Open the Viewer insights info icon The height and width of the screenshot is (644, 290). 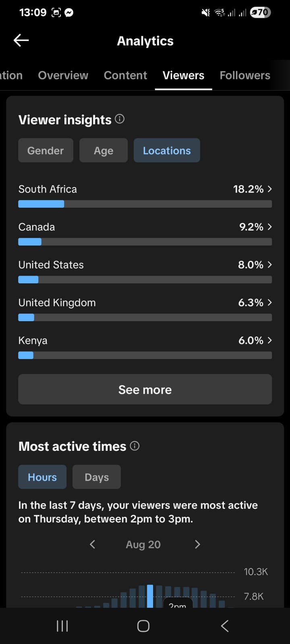[120, 119]
